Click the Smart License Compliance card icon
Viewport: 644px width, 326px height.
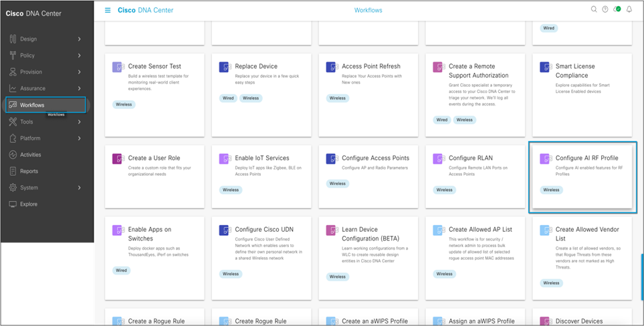(x=546, y=67)
